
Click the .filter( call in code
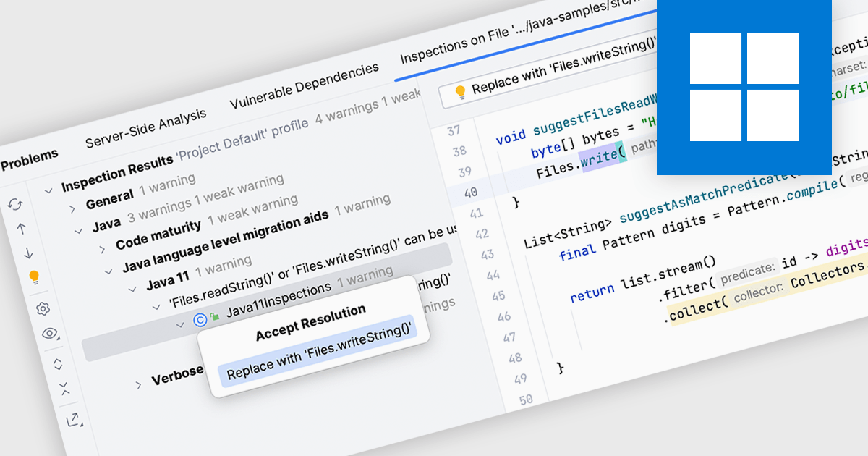point(686,290)
